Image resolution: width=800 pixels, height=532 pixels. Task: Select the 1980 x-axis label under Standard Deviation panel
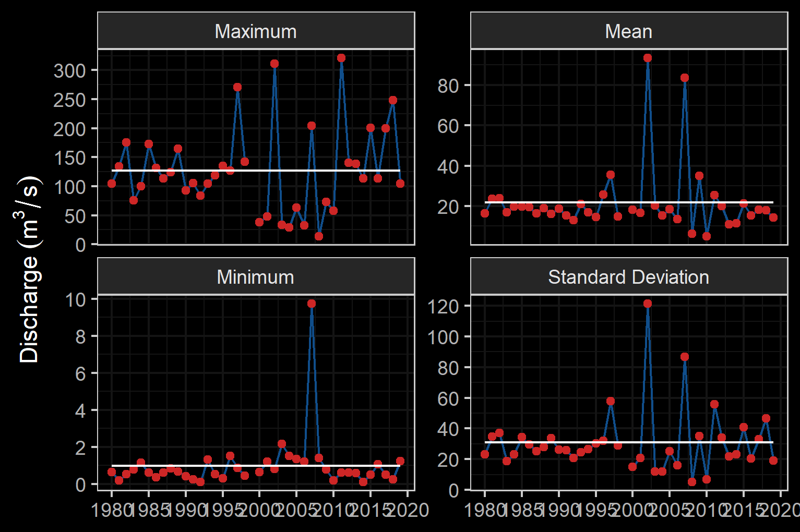485,510
